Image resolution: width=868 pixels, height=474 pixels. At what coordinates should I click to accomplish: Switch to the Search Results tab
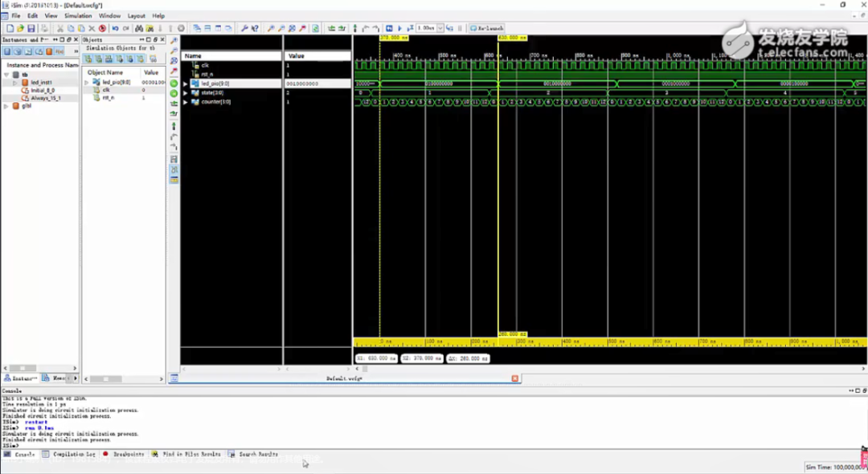click(x=253, y=454)
